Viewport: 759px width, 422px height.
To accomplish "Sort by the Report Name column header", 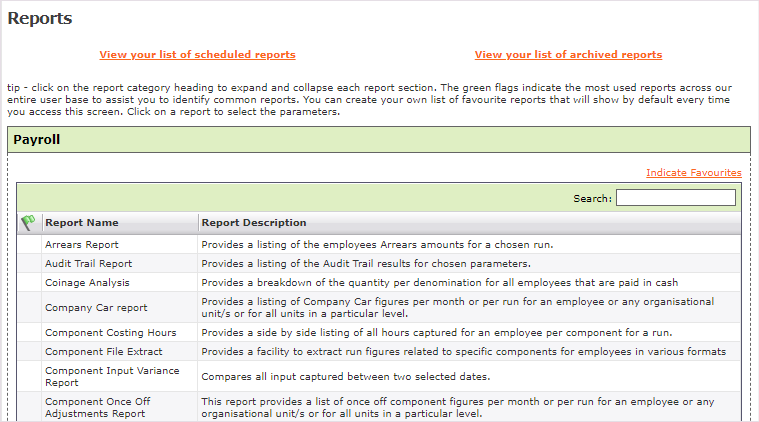I will pyautogui.click(x=82, y=223).
